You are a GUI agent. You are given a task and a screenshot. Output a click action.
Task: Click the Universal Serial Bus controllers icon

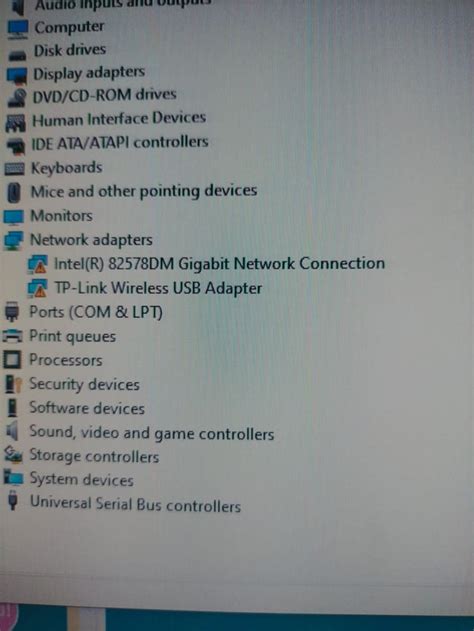coord(13,500)
